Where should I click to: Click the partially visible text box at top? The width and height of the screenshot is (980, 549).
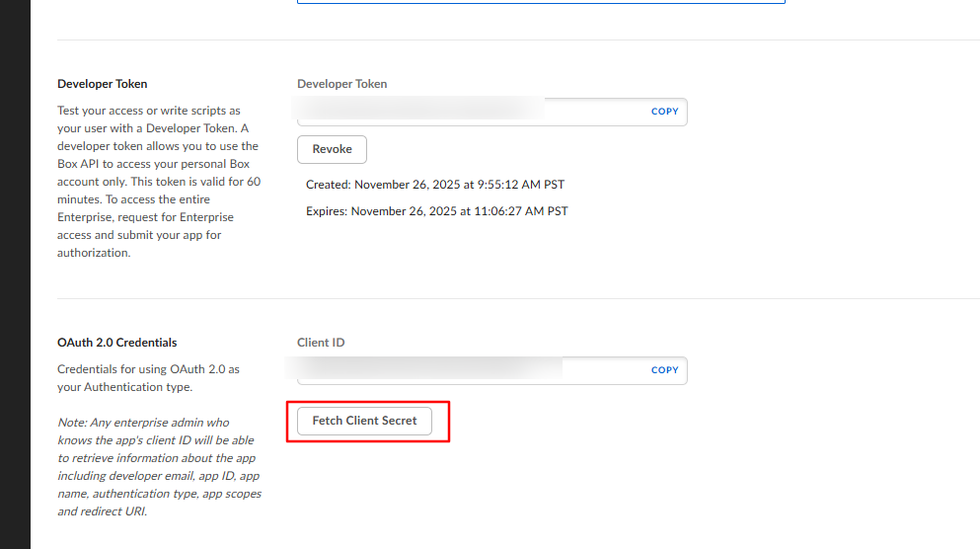[541, 2]
